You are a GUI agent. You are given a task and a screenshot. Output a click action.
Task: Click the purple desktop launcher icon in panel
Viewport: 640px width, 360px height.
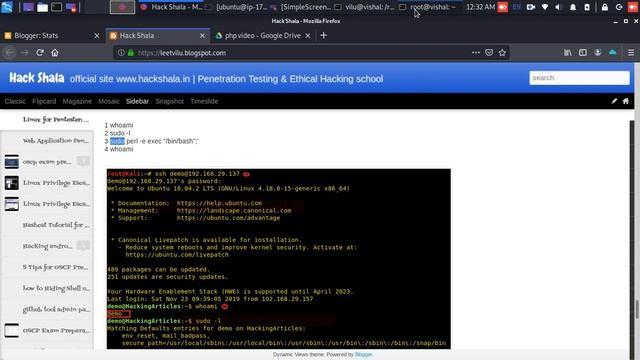[28, 7]
